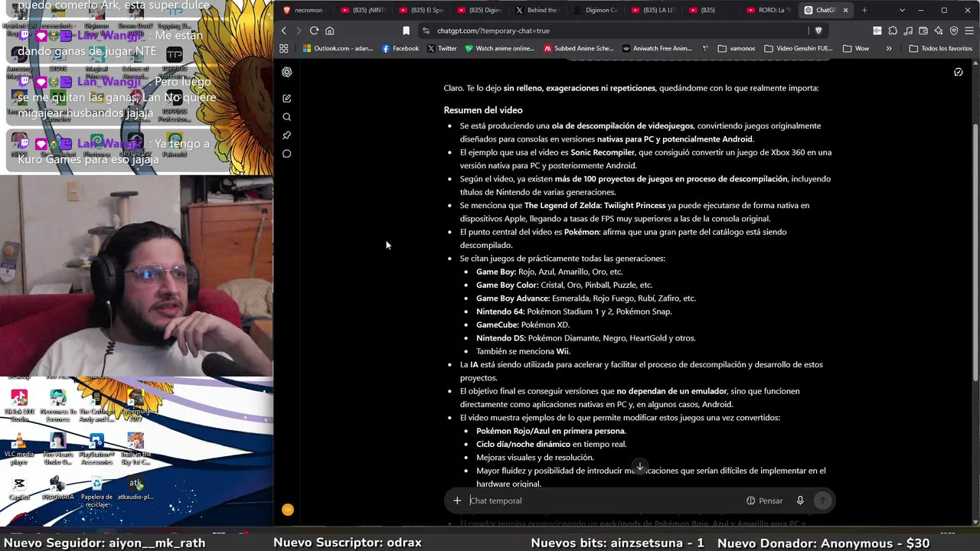Open the Brave VPN icon
Viewport: 980px width, 551px height.
tap(954, 31)
